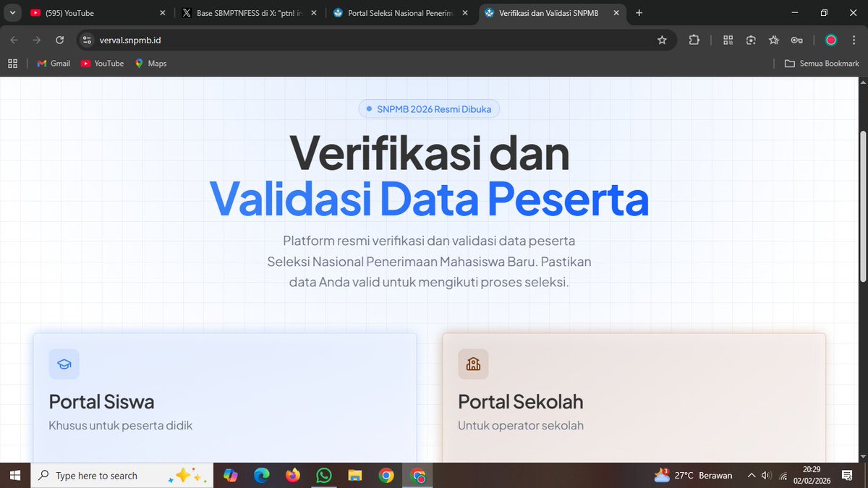The height and width of the screenshot is (488, 868).
Task: Open the Apps grid icon in bookmarks bar
Action: (x=12, y=64)
